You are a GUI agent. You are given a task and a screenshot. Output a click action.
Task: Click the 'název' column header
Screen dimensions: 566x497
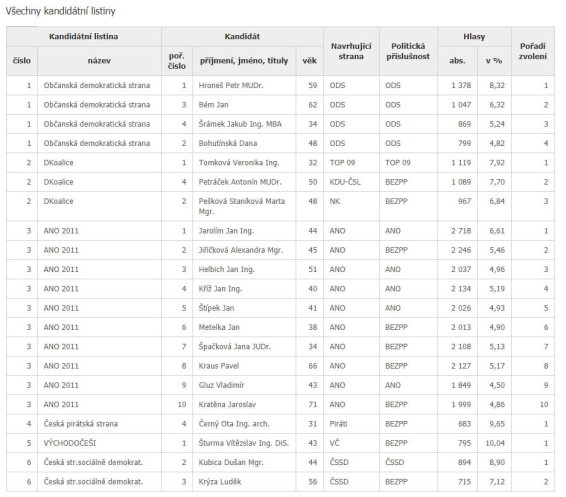[99, 61]
